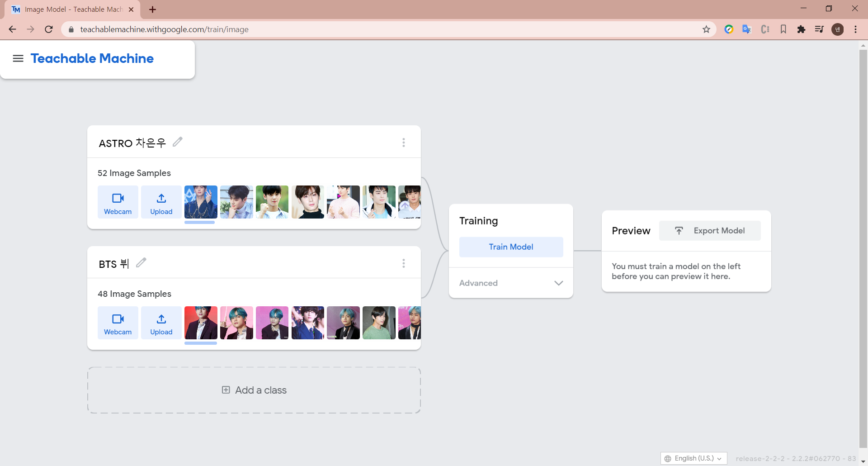
Task: Select ASTRO sample with black turtleneck
Action: pos(308,202)
